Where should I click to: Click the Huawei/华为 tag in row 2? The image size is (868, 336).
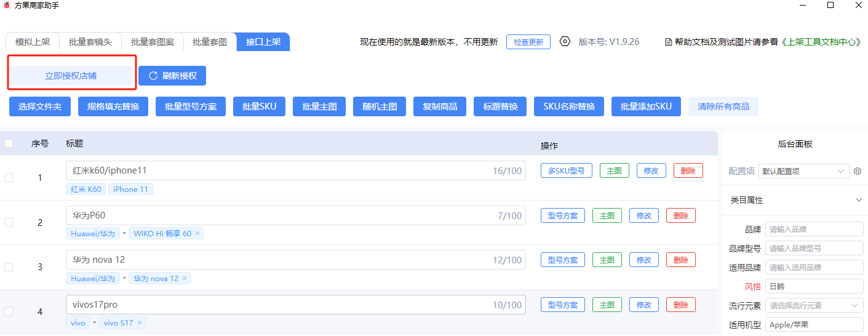pos(93,234)
